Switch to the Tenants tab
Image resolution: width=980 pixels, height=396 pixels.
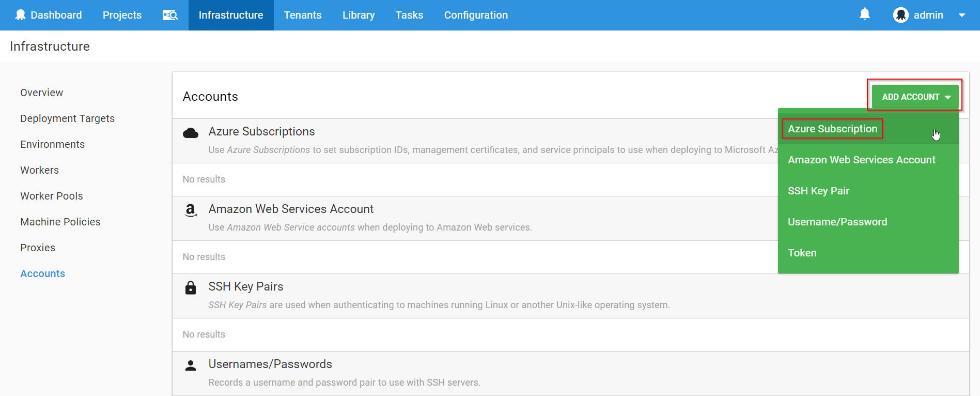pos(303,15)
